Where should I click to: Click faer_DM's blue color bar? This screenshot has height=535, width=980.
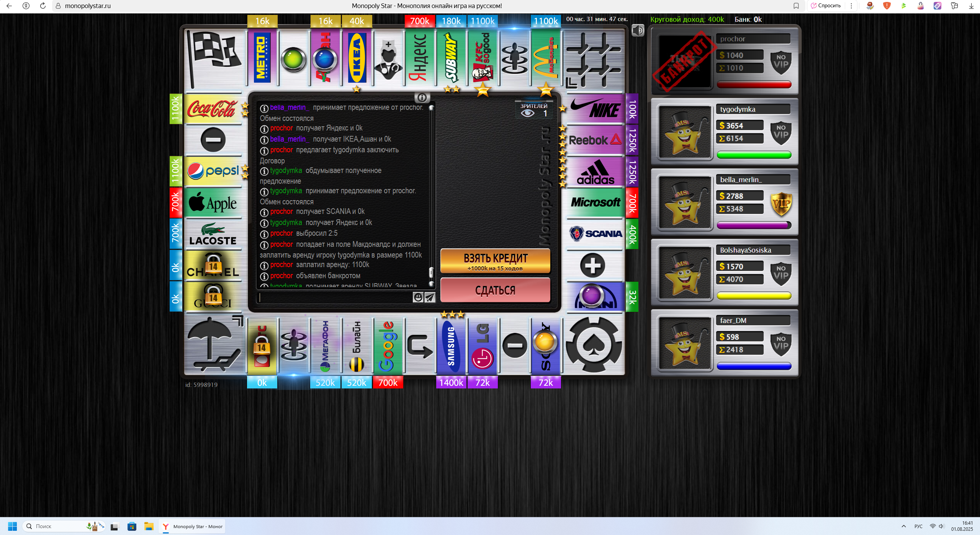coord(754,366)
